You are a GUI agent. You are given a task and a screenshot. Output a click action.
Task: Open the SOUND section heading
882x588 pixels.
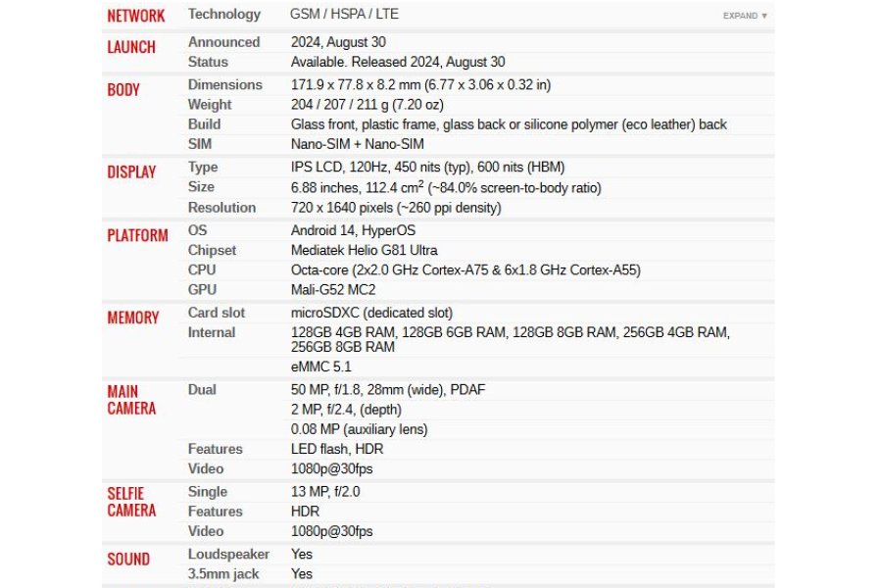click(x=128, y=559)
